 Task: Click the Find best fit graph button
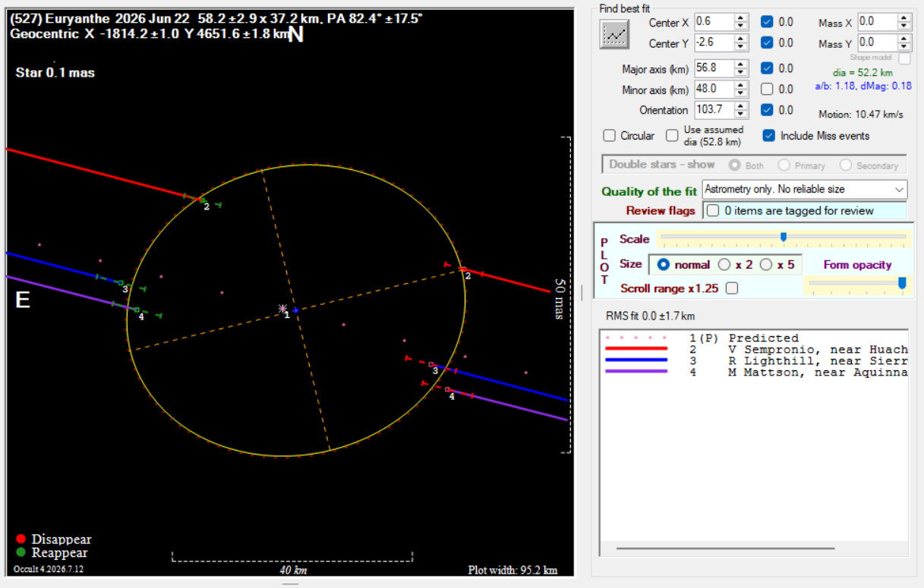click(614, 34)
